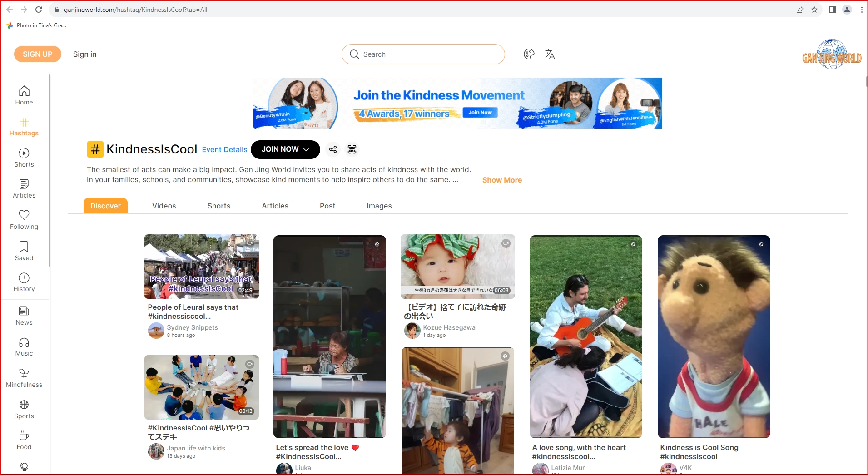Open the toddler laundry short thumbnail
Image resolution: width=868 pixels, height=475 pixels.
[458, 411]
